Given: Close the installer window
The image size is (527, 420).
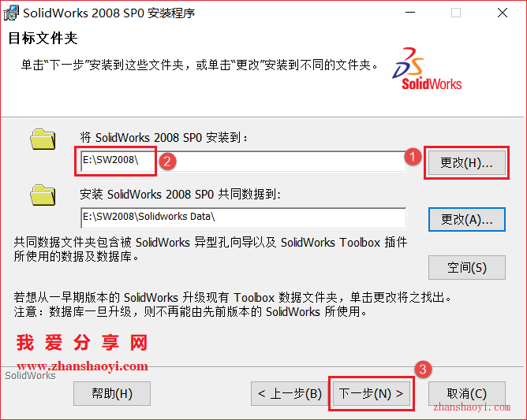Looking at the screenshot, I should [503, 13].
